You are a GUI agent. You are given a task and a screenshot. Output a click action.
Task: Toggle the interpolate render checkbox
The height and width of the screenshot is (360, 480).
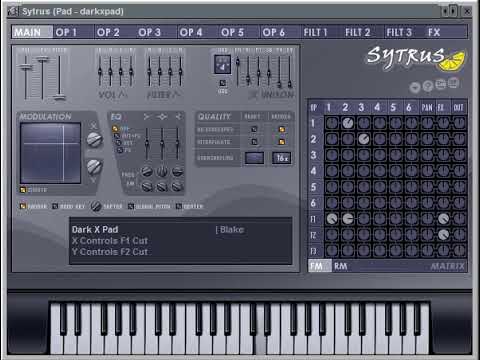282,142
